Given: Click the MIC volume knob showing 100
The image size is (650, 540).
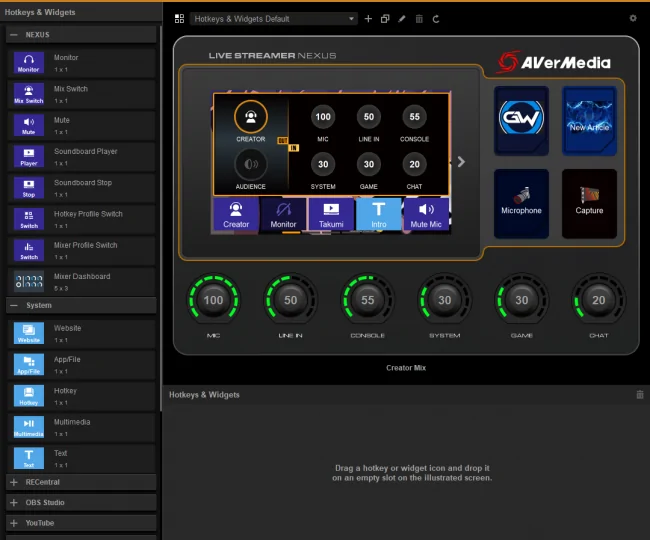Looking at the screenshot, I should pos(213,300).
